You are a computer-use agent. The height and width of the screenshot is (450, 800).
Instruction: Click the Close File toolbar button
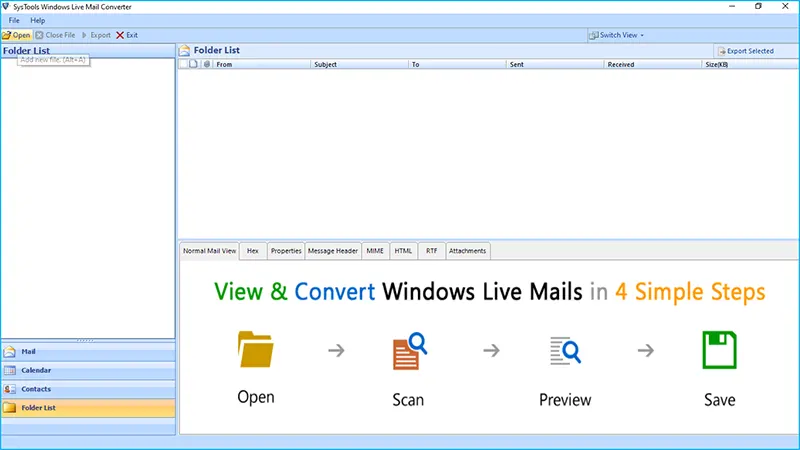point(55,35)
